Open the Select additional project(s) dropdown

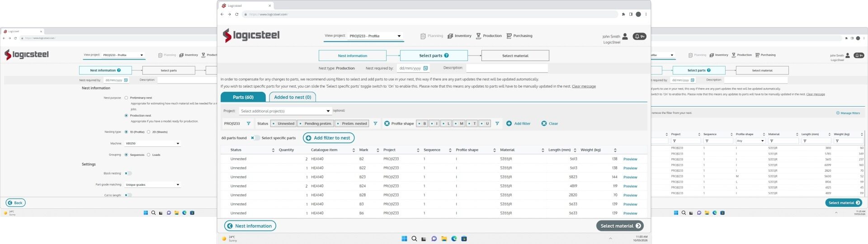285,111
